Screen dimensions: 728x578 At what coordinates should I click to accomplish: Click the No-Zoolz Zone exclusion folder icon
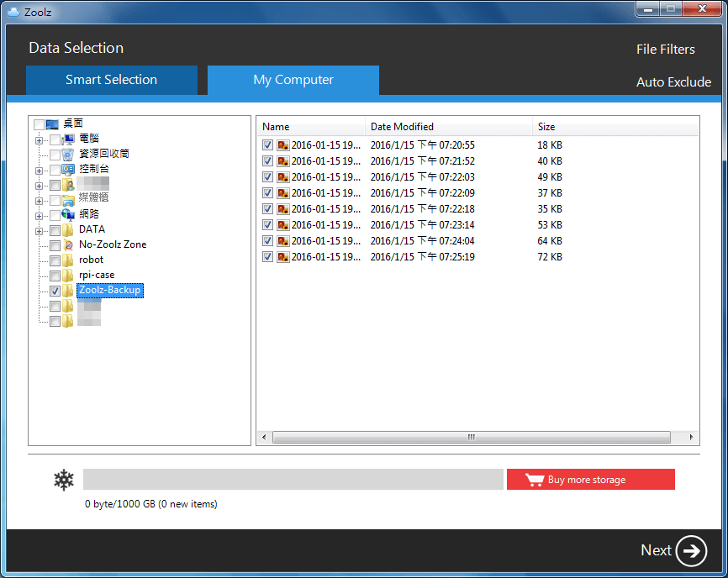click(x=69, y=244)
